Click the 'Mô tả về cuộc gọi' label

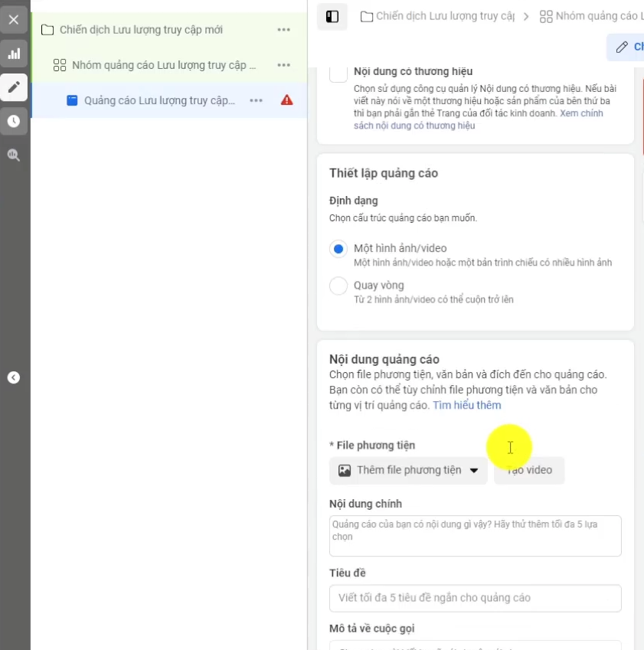tap(372, 629)
